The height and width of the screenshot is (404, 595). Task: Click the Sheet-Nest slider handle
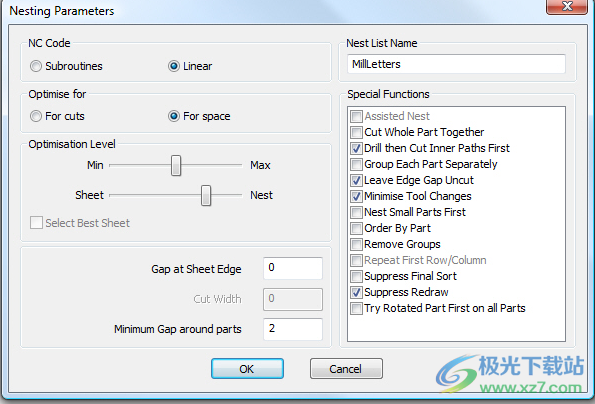tap(206, 195)
